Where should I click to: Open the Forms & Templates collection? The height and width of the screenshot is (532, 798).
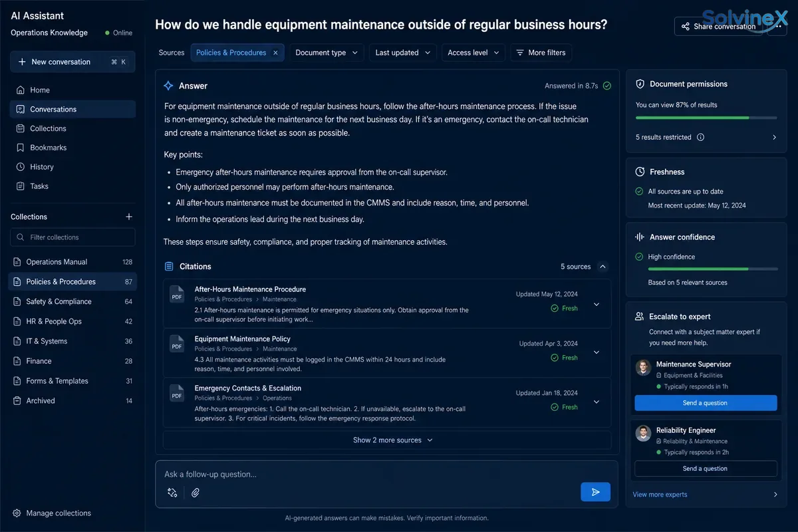coord(72,381)
